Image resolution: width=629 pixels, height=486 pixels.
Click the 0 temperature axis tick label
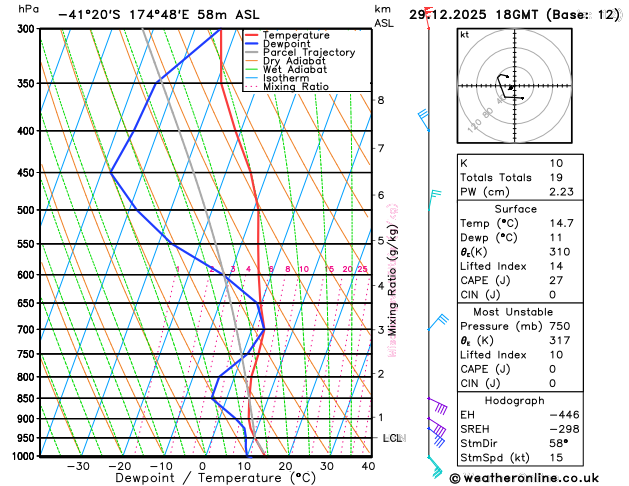click(203, 466)
